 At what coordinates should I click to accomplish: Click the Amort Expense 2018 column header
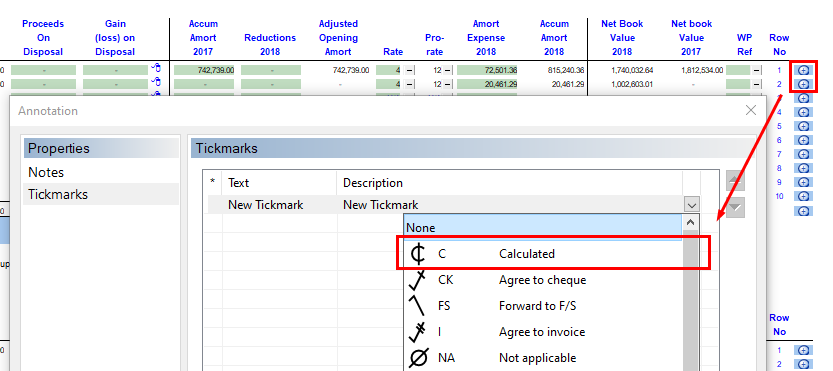(486, 38)
